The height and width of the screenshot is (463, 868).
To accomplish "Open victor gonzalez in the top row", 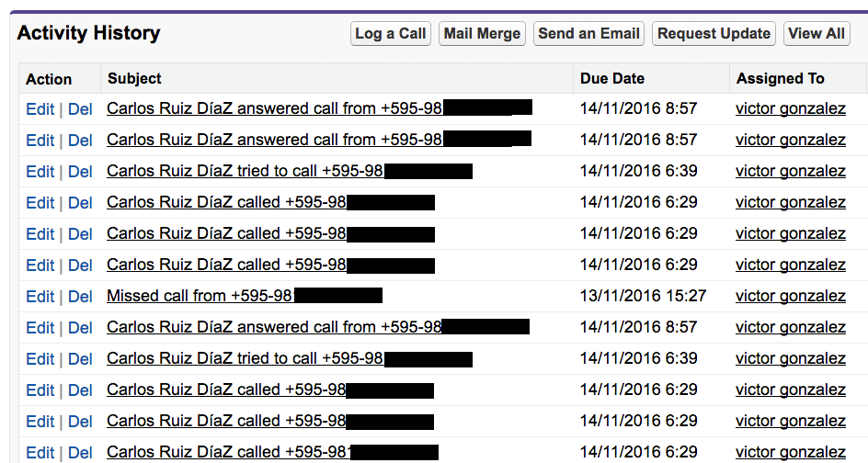I will 790,108.
